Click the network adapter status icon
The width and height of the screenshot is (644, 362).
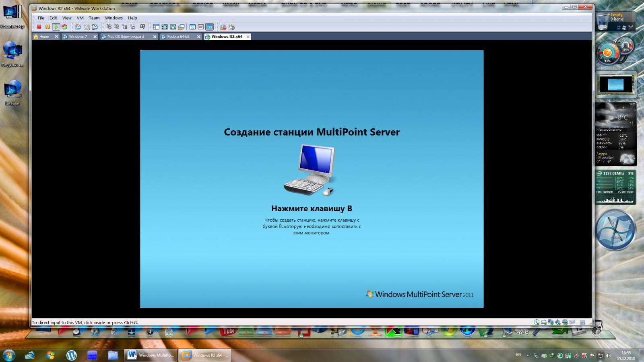tap(551, 322)
